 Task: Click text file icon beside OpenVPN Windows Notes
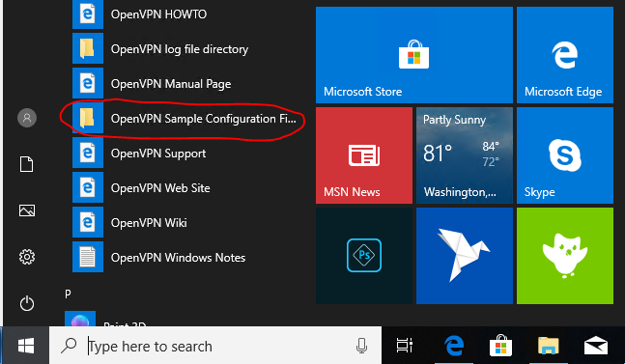tap(88, 257)
